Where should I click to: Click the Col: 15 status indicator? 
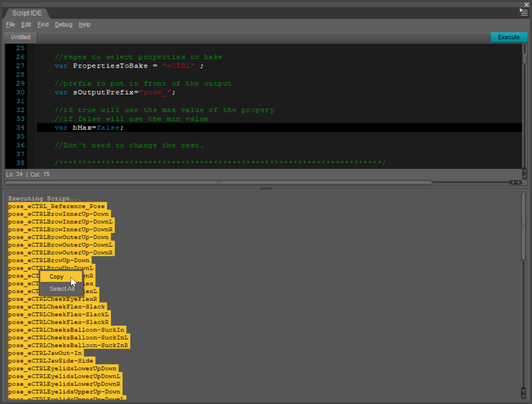tap(40, 174)
